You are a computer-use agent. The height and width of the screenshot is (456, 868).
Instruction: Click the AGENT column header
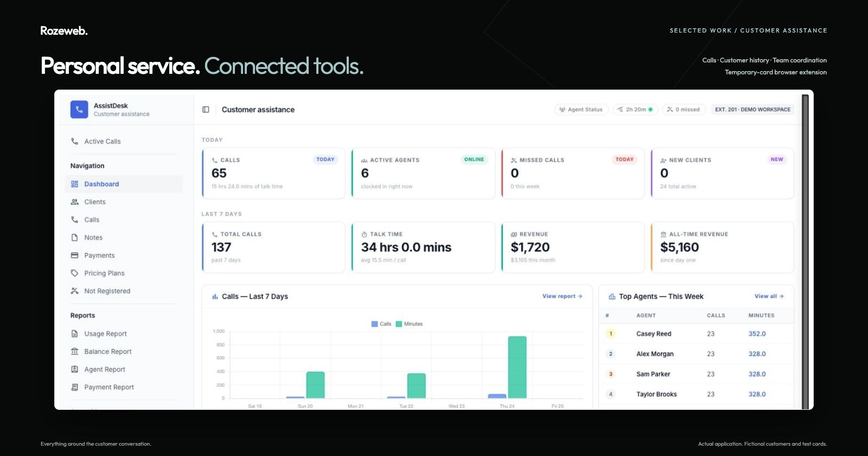(x=646, y=315)
